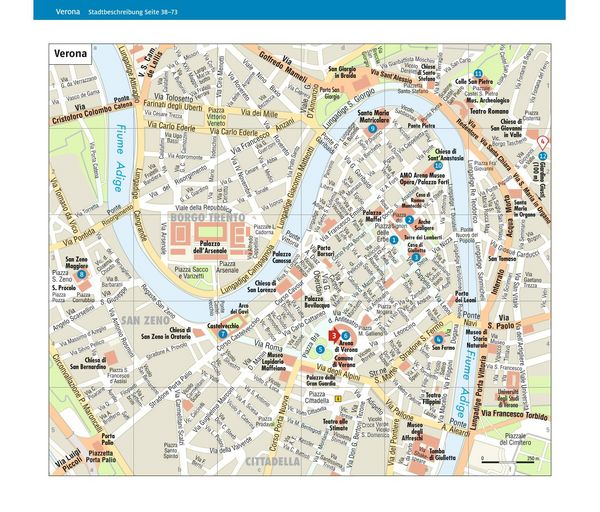This screenshot has height=512, width=600.
Task: Click blue marker 5 on Piazza Brà
Action: point(320,349)
